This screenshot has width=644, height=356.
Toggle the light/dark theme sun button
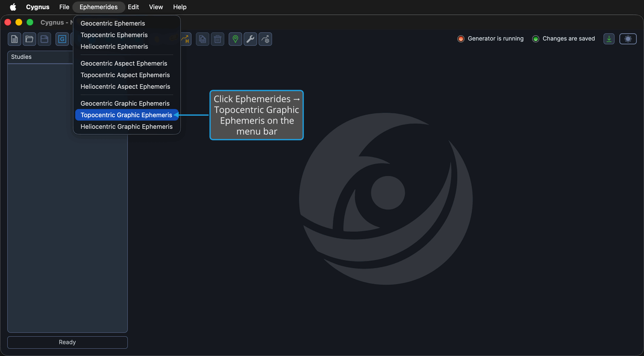tap(628, 39)
